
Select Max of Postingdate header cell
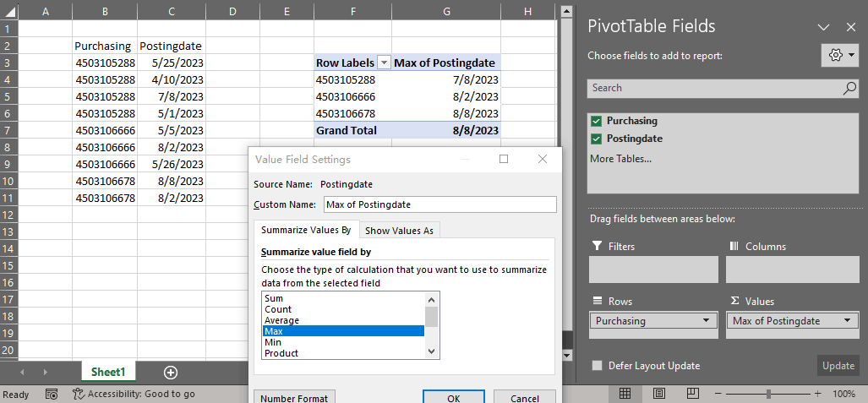446,63
